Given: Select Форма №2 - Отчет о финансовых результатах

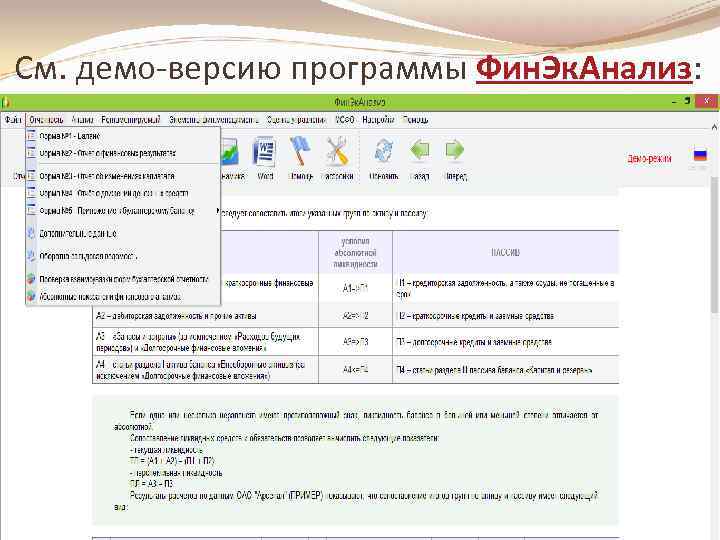Looking at the screenshot, I should (123, 153).
